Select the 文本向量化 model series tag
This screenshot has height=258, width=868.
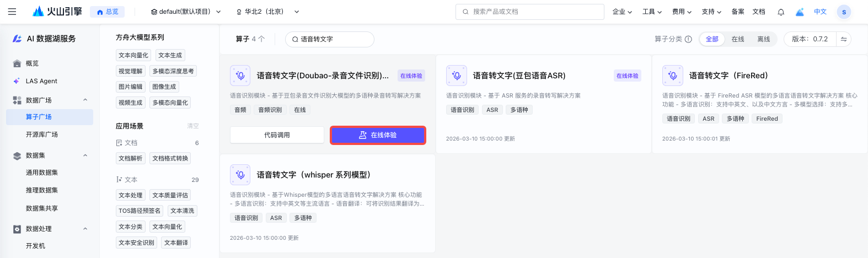(133, 55)
